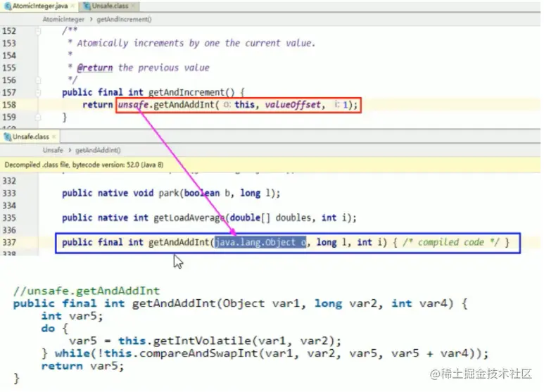The image size is (544, 392).
Task: Click 'this' argument on line 158
Action: pos(245,104)
